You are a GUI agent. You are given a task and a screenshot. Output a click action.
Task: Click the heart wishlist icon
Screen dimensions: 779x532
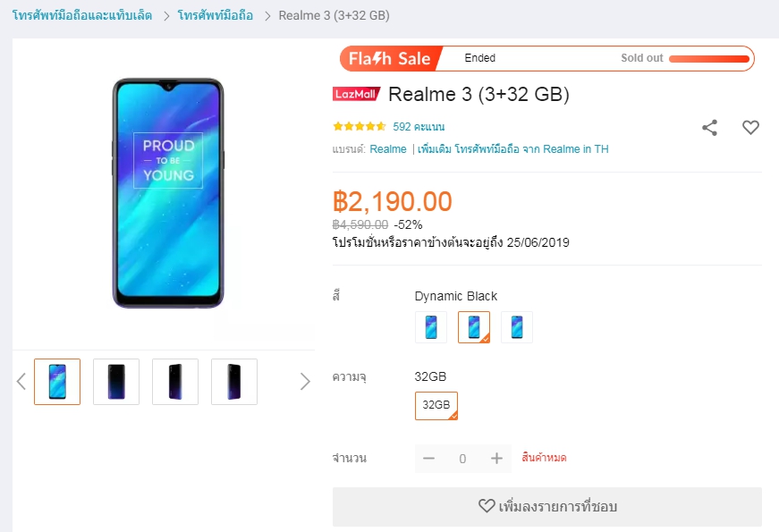pyautogui.click(x=750, y=128)
